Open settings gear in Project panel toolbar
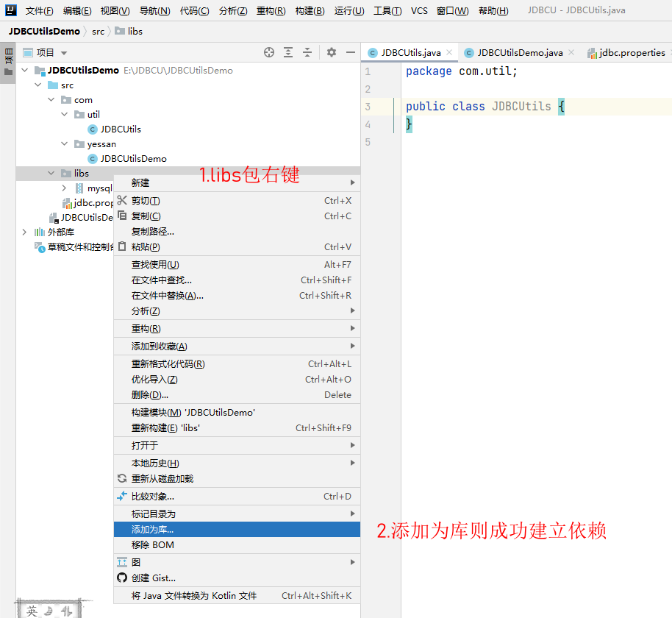 pyautogui.click(x=332, y=52)
